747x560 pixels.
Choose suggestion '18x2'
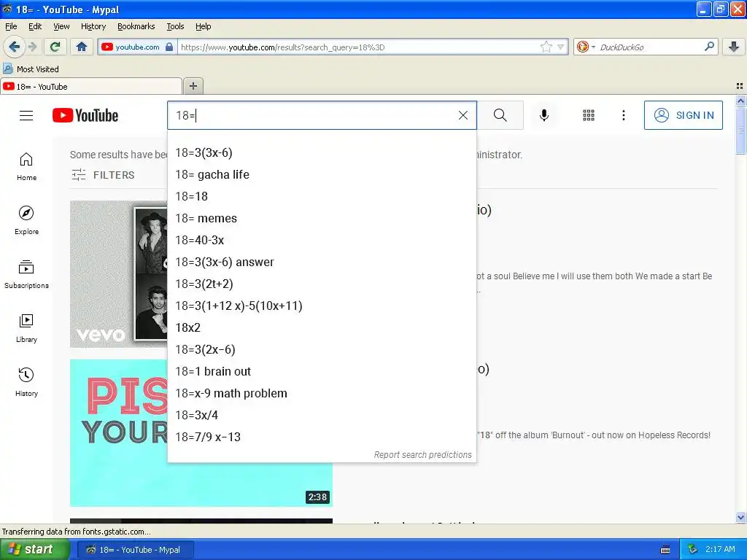click(322, 328)
